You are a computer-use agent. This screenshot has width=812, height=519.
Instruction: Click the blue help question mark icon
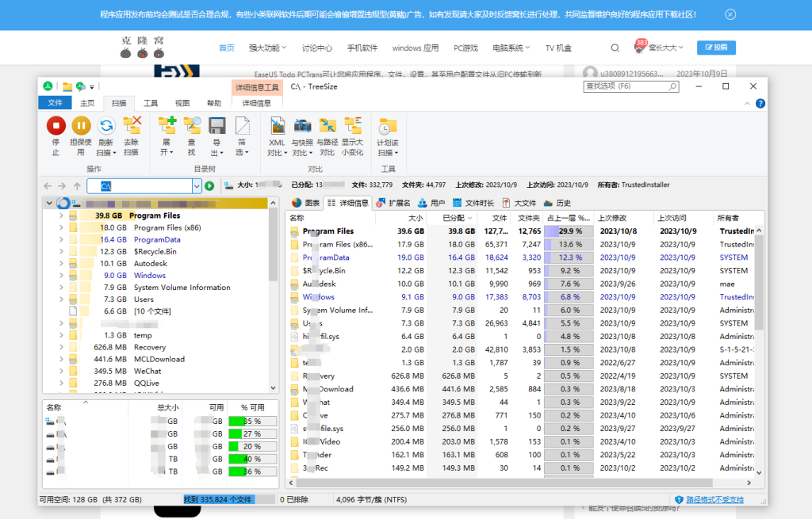760,104
